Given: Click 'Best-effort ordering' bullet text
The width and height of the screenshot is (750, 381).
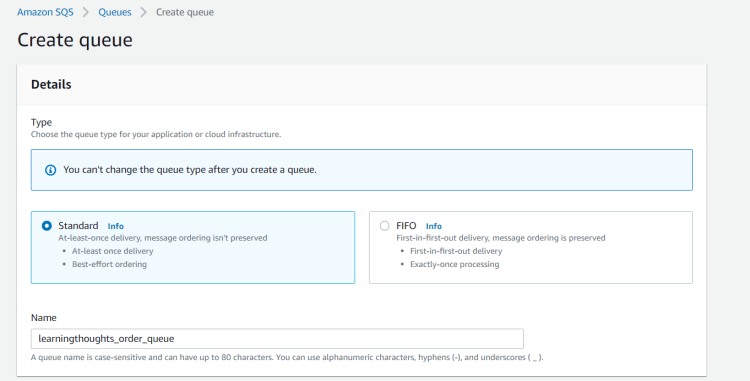Looking at the screenshot, I should [110, 264].
